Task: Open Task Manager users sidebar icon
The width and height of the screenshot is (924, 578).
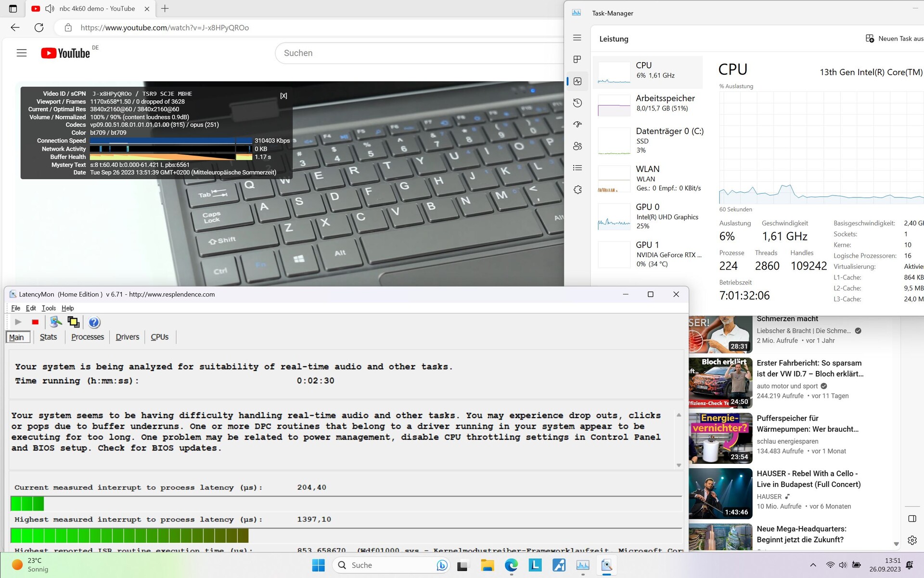Action: click(577, 146)
